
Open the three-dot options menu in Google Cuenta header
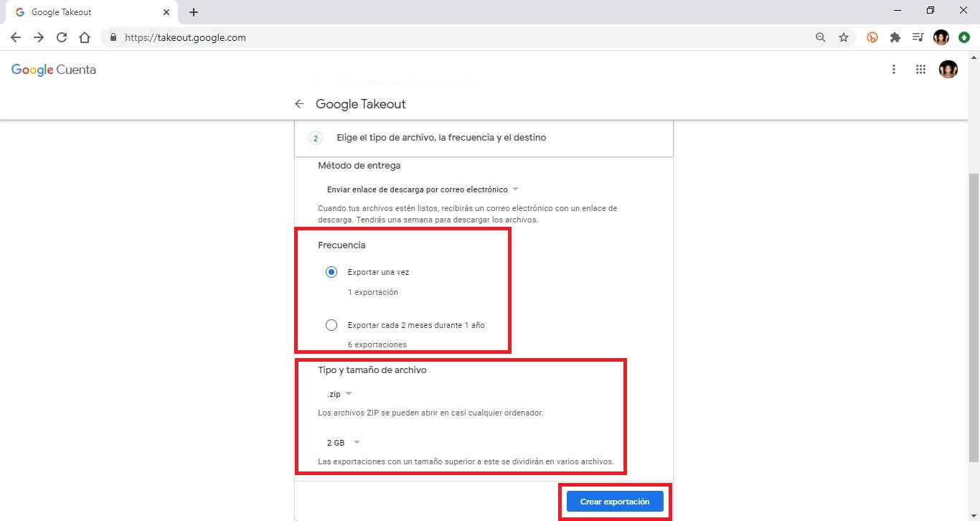(x=894, y=70)
